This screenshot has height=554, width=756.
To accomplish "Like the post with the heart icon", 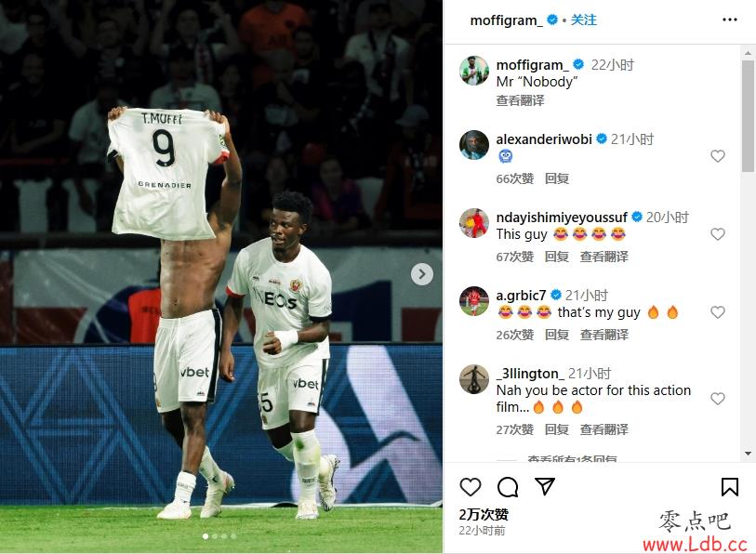I will (471, 487).
